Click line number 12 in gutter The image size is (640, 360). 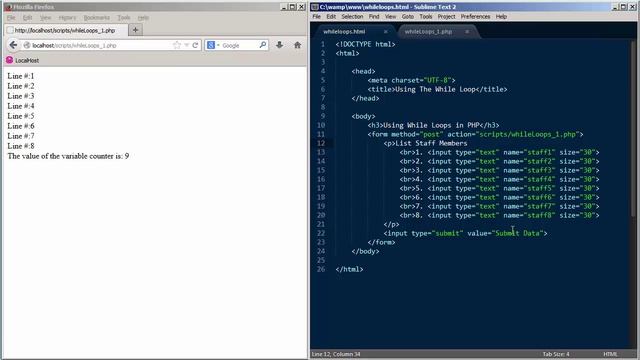(x=321, y=143)
